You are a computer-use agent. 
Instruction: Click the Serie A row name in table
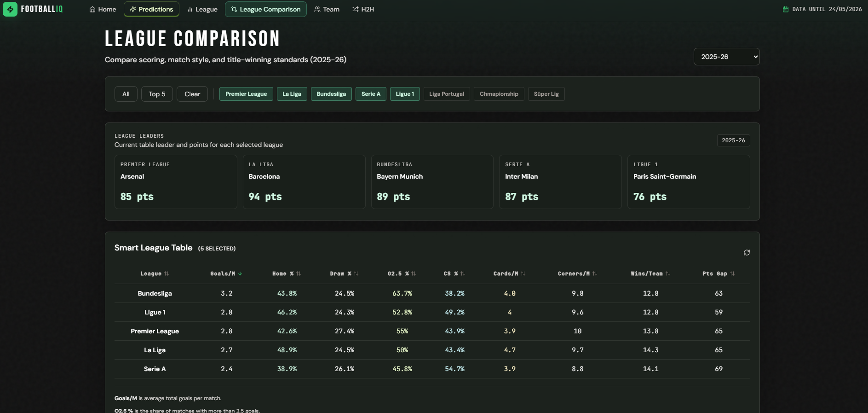(x=155, y=369)
